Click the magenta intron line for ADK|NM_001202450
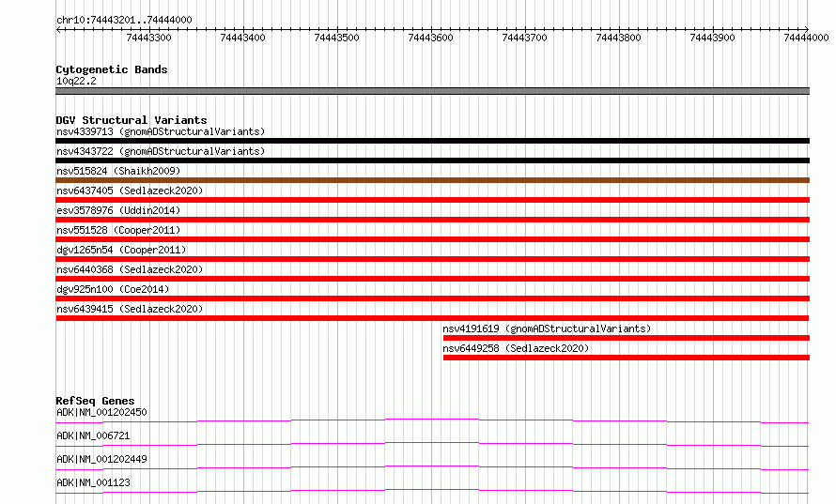 tap(432, 420)
